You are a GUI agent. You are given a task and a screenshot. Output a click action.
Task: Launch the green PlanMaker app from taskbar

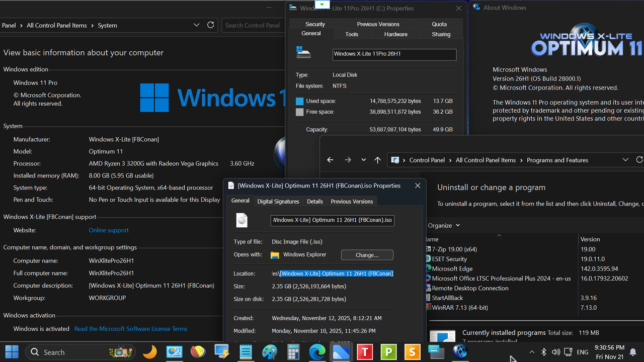[x=388, y=352]
